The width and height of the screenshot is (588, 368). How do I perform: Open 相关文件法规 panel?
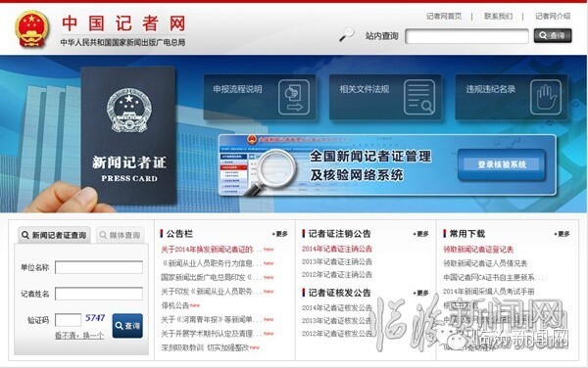[x=385, y=97]
